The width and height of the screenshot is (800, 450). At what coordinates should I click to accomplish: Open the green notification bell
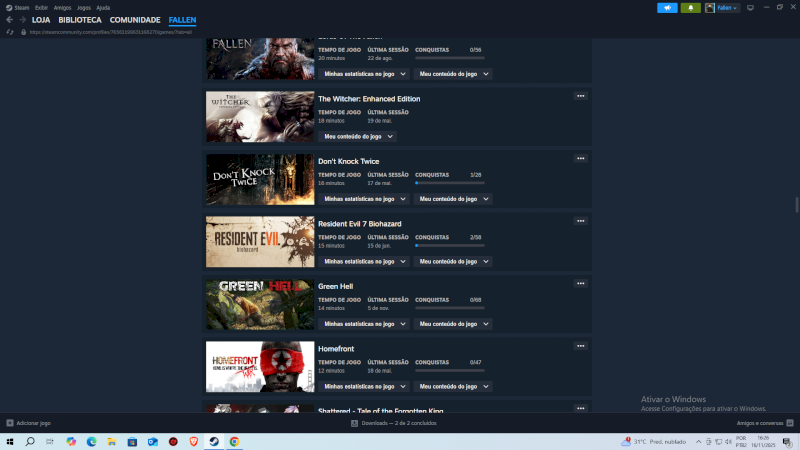[x=690, y=8]
